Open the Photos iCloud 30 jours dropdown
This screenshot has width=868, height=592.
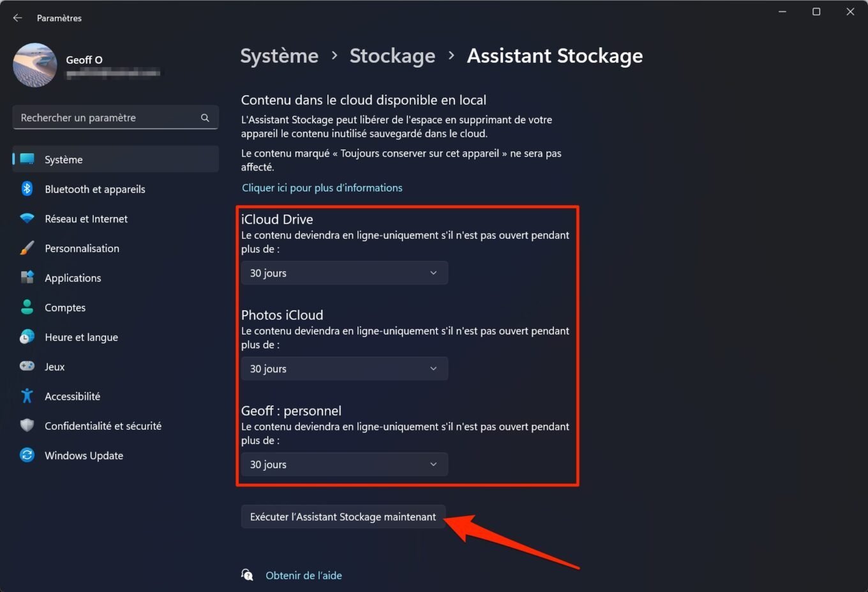(x=345, y=368)
